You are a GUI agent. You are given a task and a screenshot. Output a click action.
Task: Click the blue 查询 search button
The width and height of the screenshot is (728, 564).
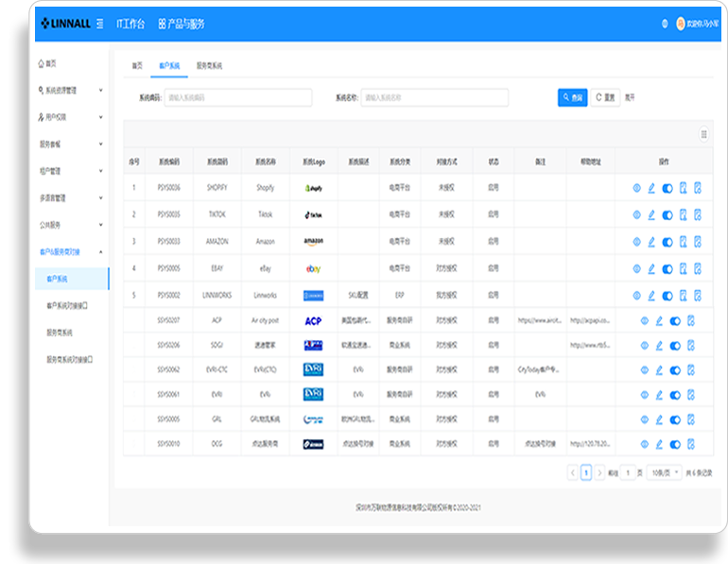pyautogui.click(x=572, y=98)
